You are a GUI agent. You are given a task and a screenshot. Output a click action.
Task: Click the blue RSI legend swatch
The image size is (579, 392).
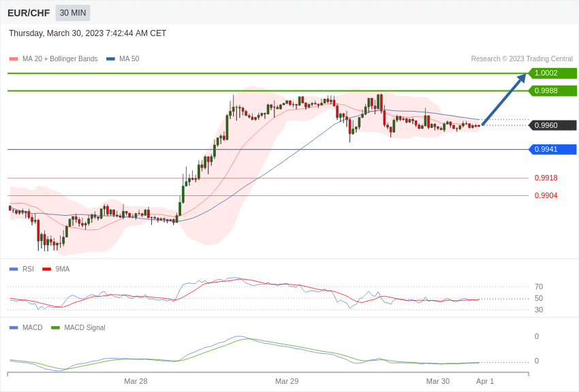pos(14,269)
